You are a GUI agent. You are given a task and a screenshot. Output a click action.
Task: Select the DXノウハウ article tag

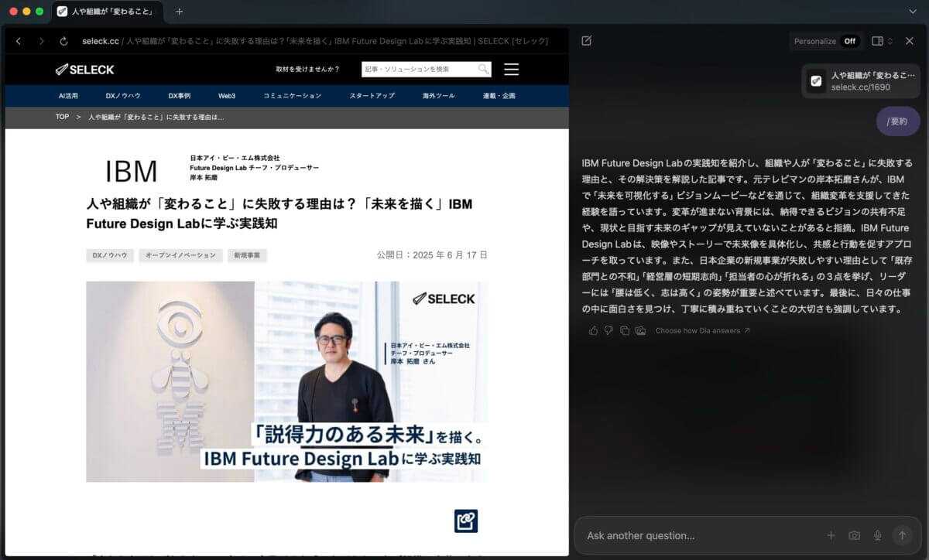[108, 255]
